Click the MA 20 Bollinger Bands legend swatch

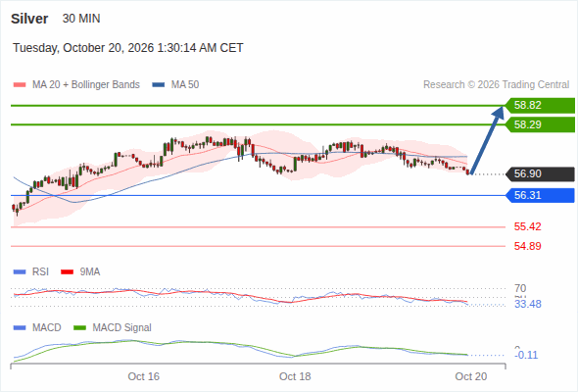20,85
